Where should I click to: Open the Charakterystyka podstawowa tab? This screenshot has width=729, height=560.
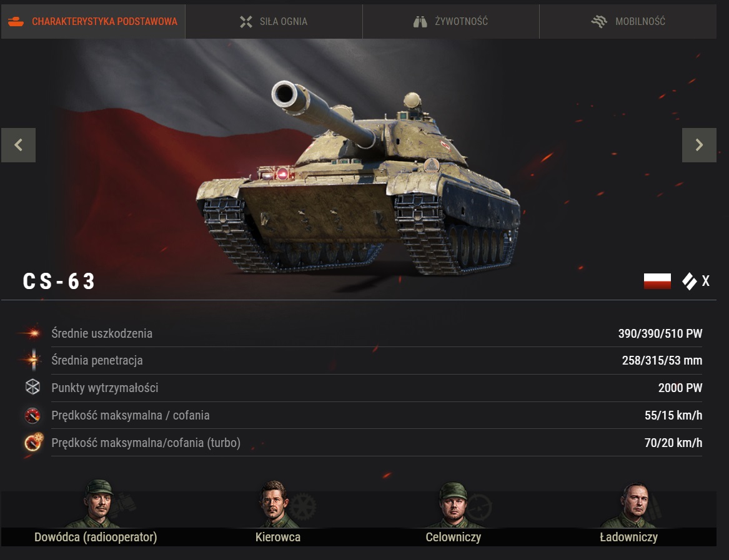tap(93, 21)
